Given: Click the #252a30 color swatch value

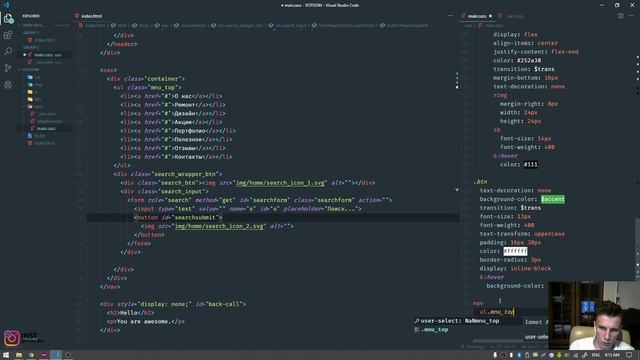Looking at the screenshot, I should [529, 60].
